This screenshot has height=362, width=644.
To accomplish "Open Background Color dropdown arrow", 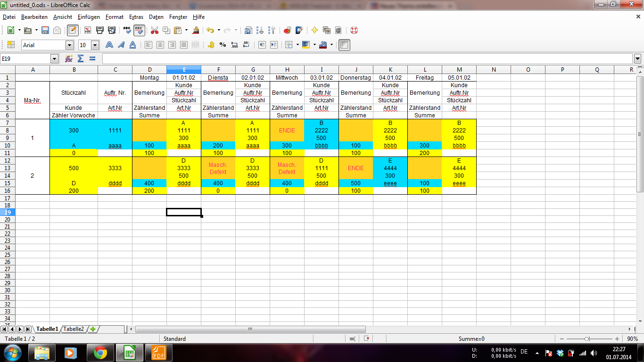I will 314,45.
